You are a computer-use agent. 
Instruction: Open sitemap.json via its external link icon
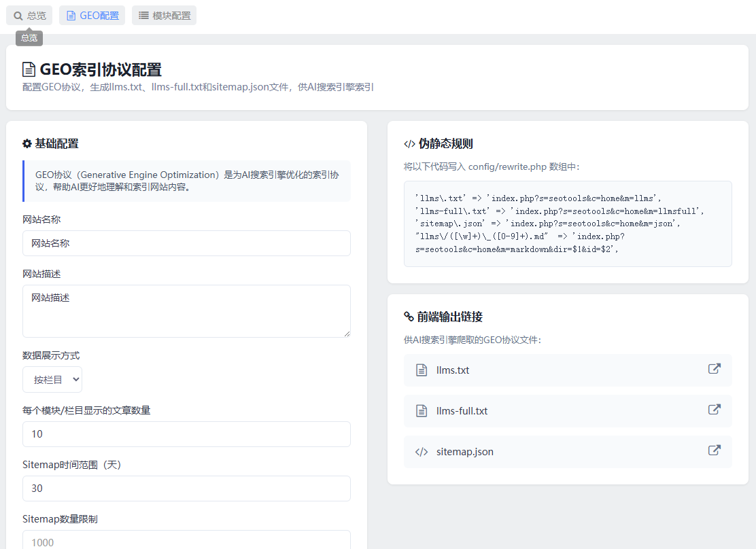pos(714,450)
